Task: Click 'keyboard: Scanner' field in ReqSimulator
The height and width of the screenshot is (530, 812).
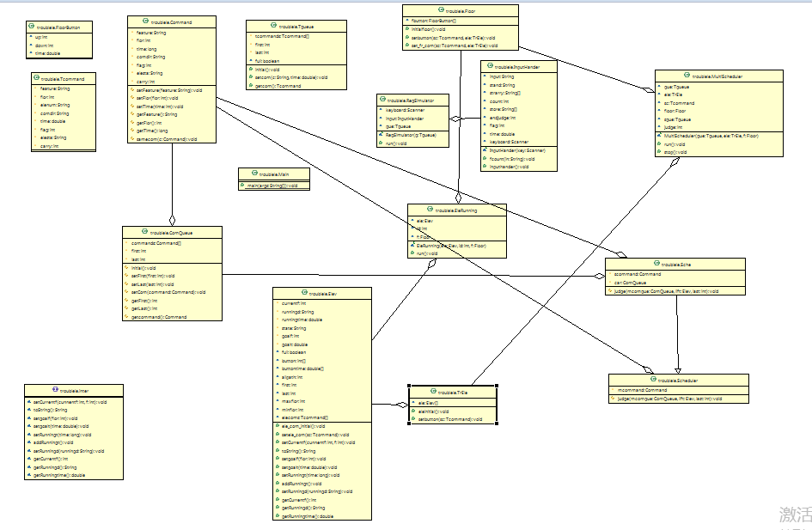Action: click(x=406, y=110)
